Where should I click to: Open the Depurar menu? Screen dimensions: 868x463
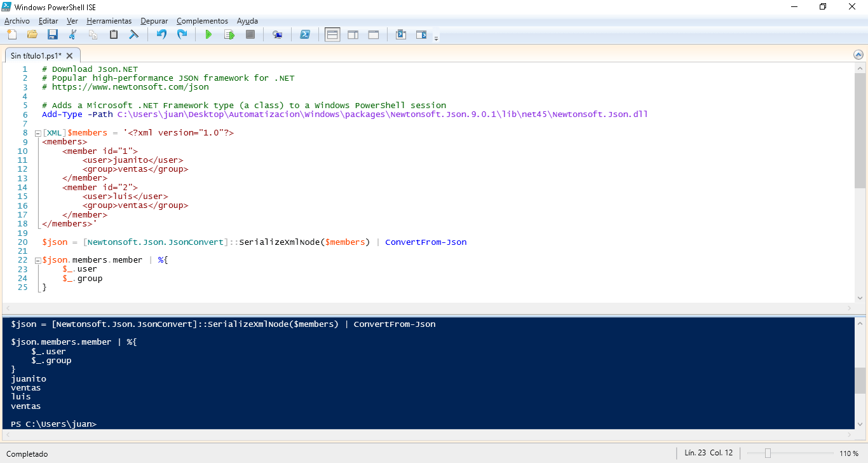(154, 20)
